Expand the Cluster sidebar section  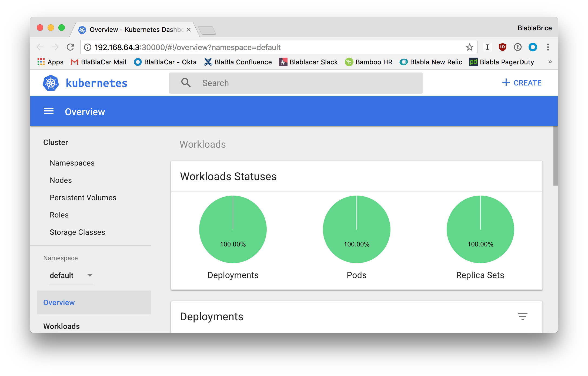point(56,143)
